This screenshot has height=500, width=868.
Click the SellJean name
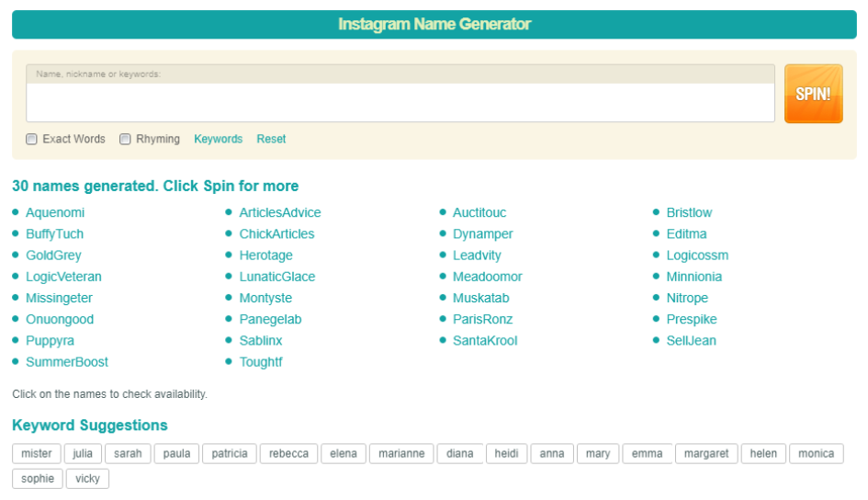(x=692, y=340)
